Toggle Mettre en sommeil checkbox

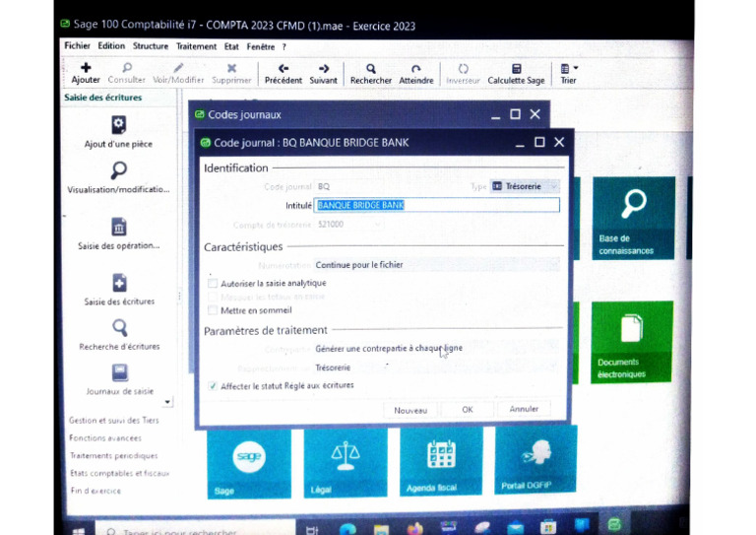point(213,310)
